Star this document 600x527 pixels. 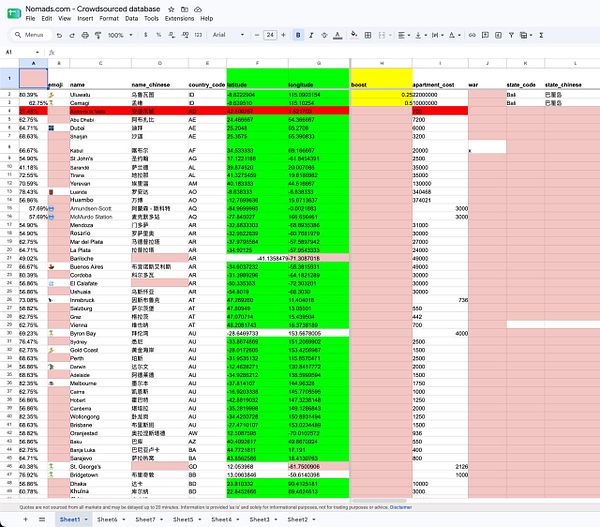pyautogui.click(x=171, y=9)
